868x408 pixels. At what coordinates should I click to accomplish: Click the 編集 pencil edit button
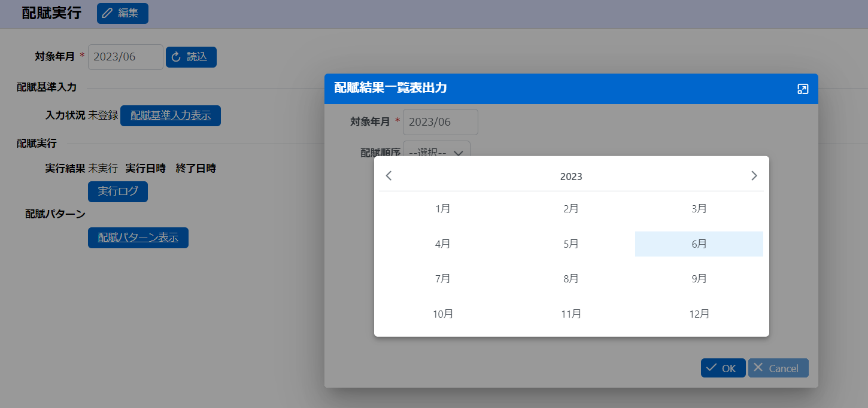pyautogui.click(x=123, y=13)
